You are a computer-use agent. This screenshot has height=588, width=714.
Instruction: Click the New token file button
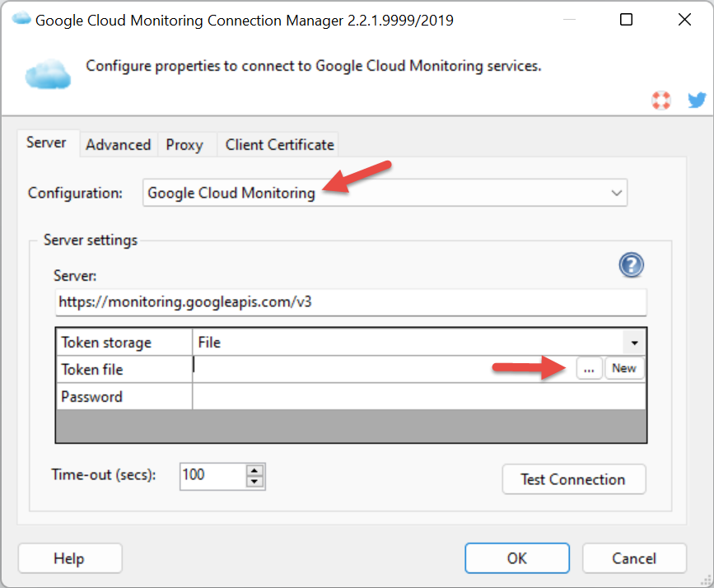pyautogui.click(x=624, y=368)
